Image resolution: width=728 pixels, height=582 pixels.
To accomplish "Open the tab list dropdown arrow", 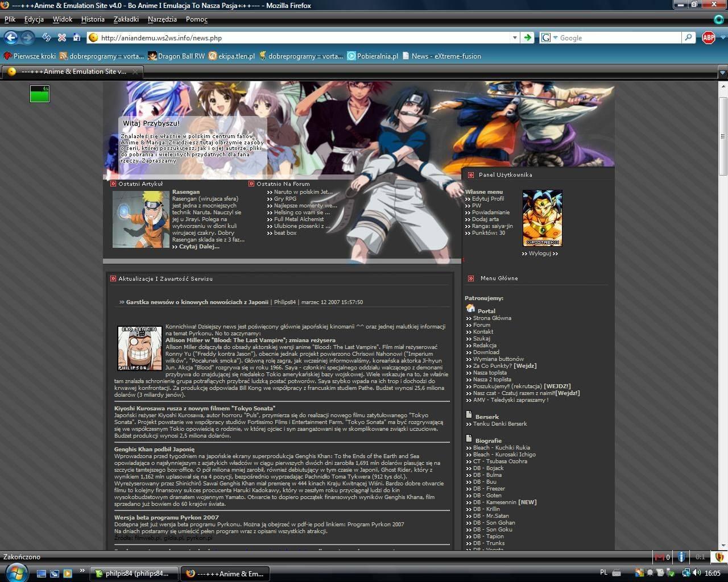I will (722, 73).
